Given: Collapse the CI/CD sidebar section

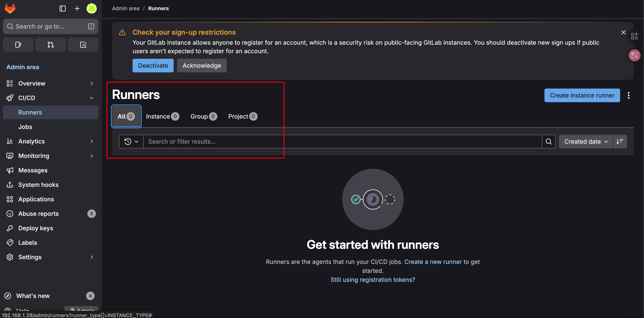Looking at the screenshot, I should [91, 98].
